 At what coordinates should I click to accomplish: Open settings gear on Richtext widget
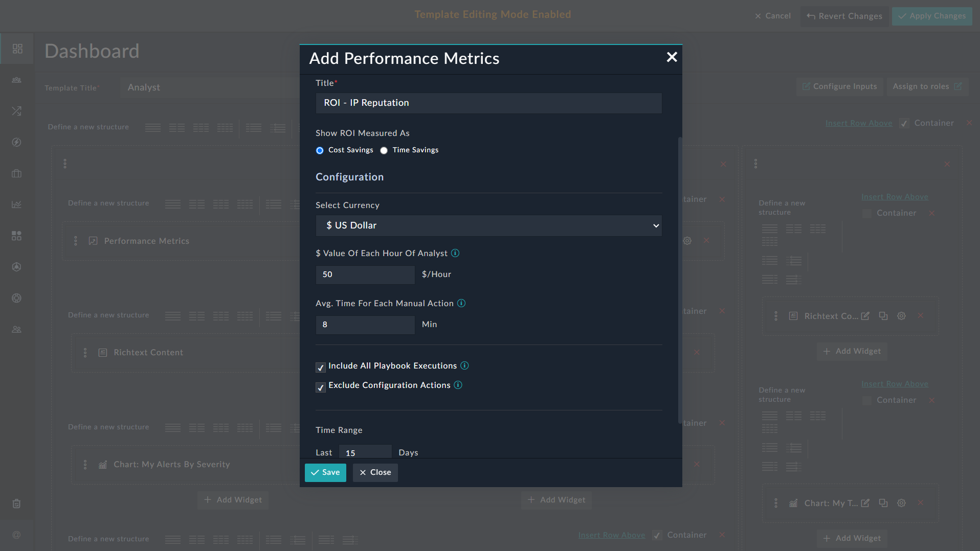901,316
